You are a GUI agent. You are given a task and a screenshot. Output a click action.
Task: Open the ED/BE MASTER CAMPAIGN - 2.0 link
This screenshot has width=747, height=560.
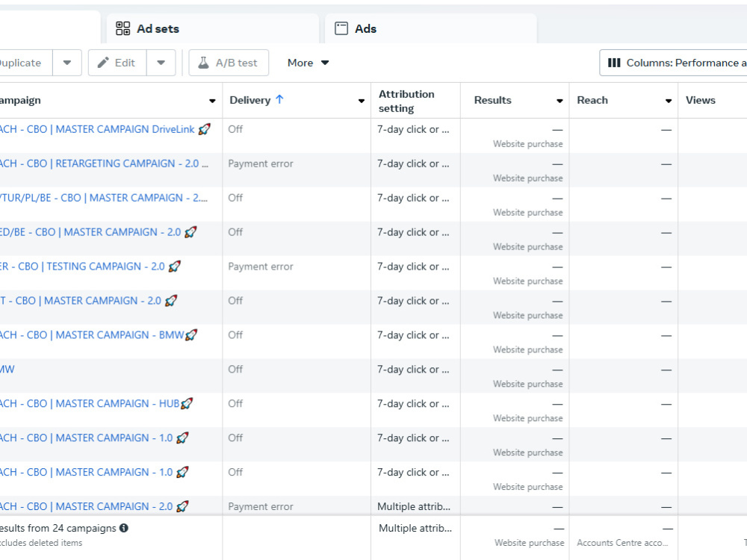90,232
